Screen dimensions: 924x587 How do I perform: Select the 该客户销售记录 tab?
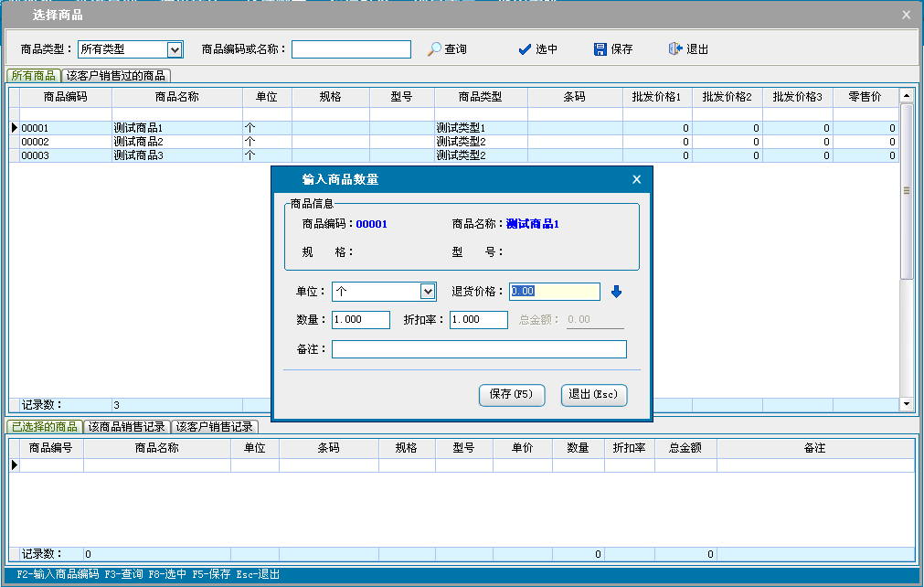pos(215,427)
